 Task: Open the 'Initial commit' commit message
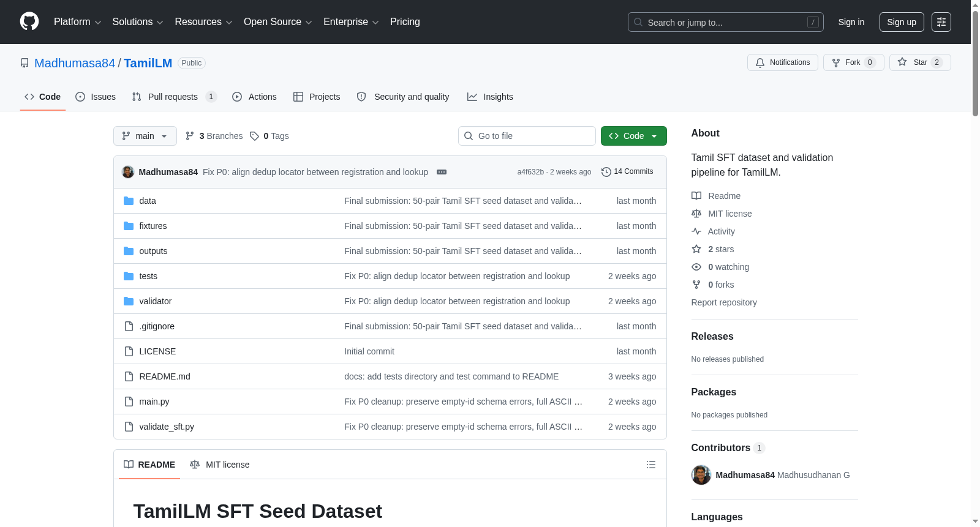[x=369, y=351]
